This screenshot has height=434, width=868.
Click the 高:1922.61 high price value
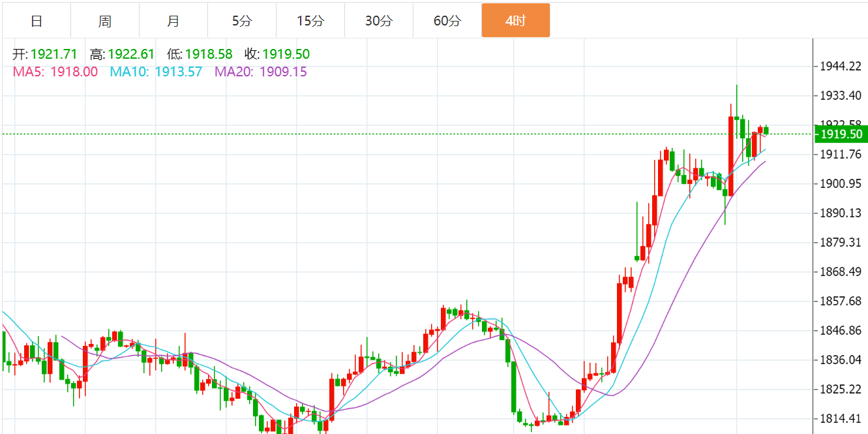pos(122,54)
